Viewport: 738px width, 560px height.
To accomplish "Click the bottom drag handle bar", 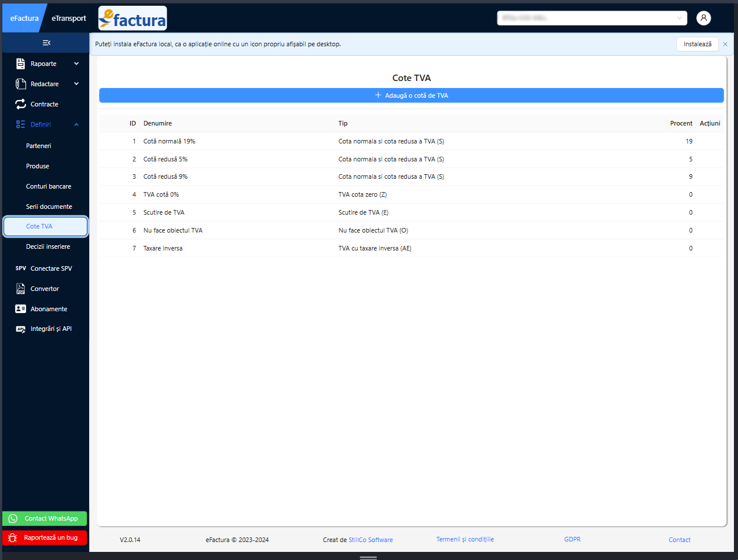I will 368,558.
